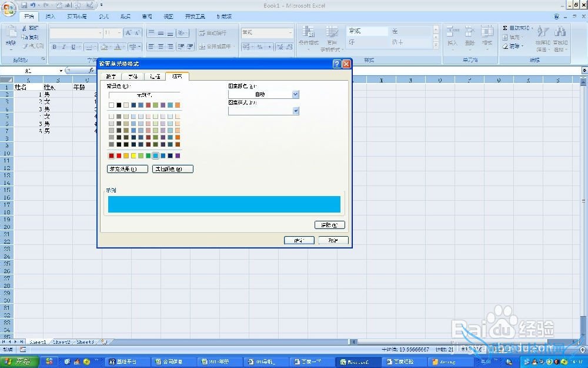The width and height of the screenshot is (588, 368).
Task: Open the pattern style dropdown
Action: (295, 111)
